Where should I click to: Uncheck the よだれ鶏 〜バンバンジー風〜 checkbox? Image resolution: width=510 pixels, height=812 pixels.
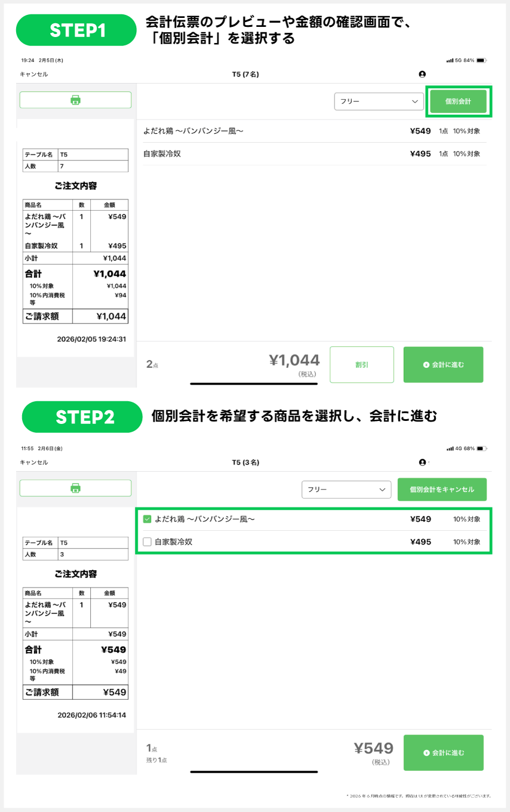[x=147, y=519]
